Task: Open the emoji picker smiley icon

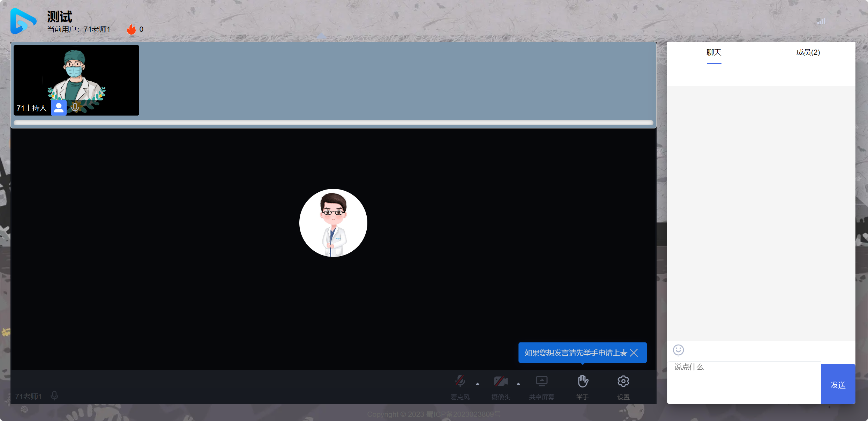Action: tap(678, 350)
